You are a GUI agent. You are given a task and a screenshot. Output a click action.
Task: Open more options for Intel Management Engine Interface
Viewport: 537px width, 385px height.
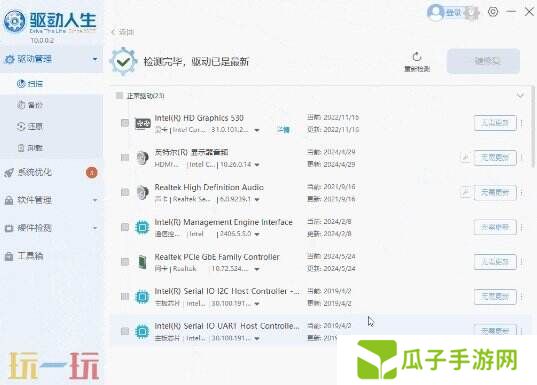tap(522, 227)
